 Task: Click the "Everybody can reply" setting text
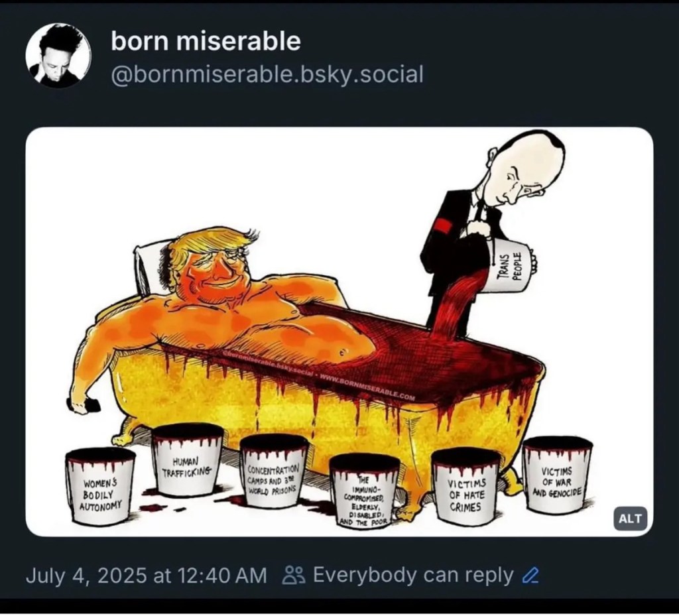click(x=412, y=575)
